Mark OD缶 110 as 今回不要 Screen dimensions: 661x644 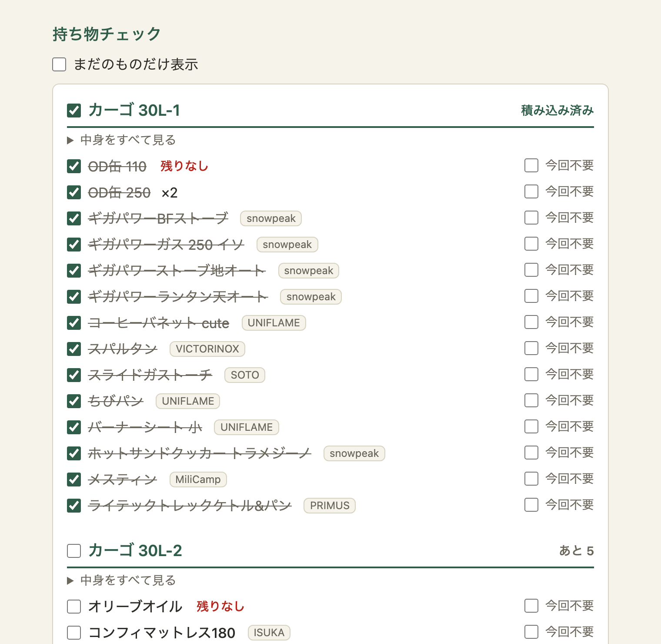click(531, 165)
